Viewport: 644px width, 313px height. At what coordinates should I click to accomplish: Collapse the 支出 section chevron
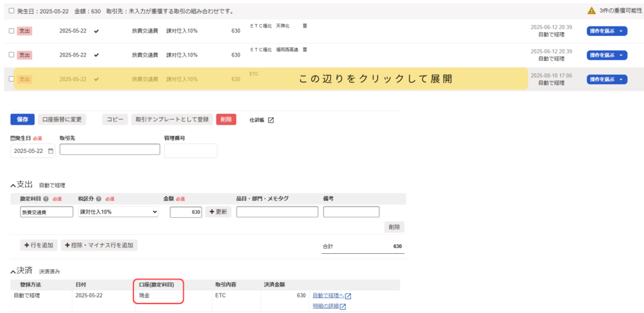13,185
